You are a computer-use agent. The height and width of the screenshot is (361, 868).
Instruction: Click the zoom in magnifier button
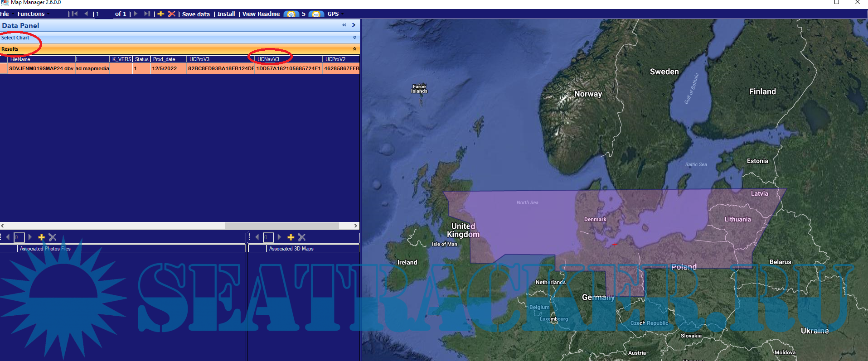pos(291,14)
